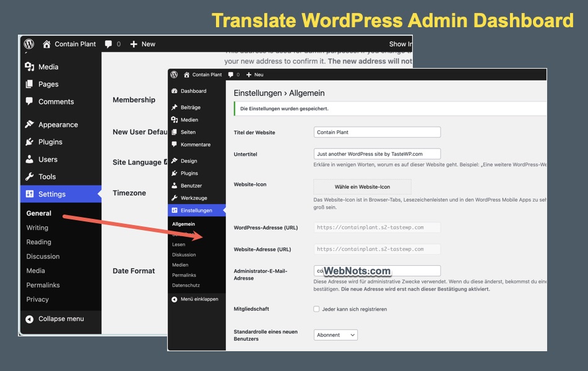588x371 pixels.
Task: Click 'Die Einstellungen wurden gespeichert.' notice text
Action: click(284, 109)
